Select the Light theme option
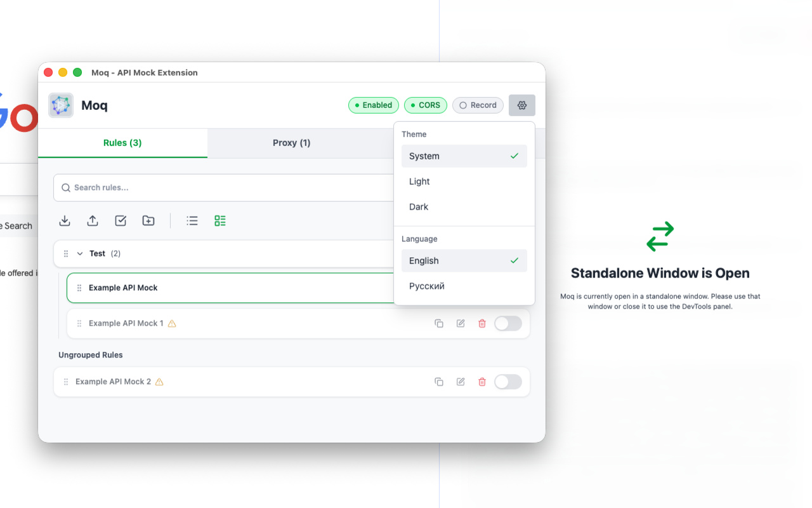The image size is (812, 508). pos(464,182)
